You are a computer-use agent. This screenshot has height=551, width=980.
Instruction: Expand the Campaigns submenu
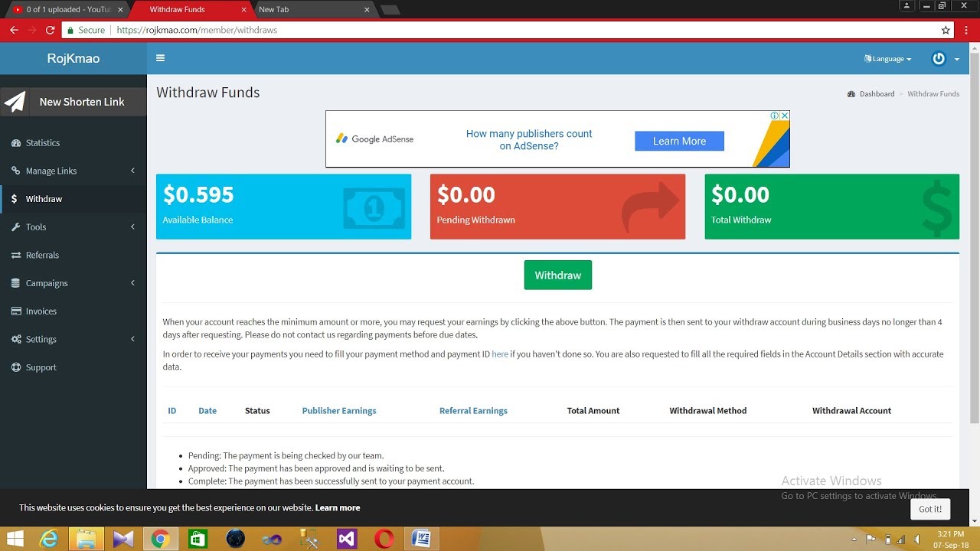tap(73, 283)
